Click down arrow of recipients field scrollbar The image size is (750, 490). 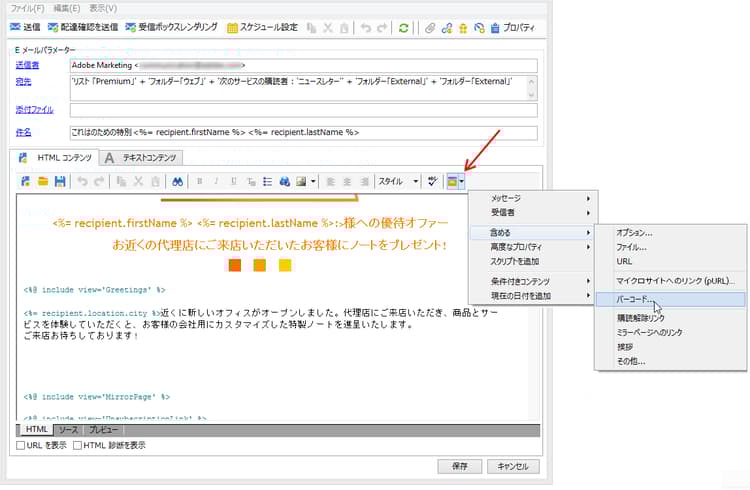[531, 94]
